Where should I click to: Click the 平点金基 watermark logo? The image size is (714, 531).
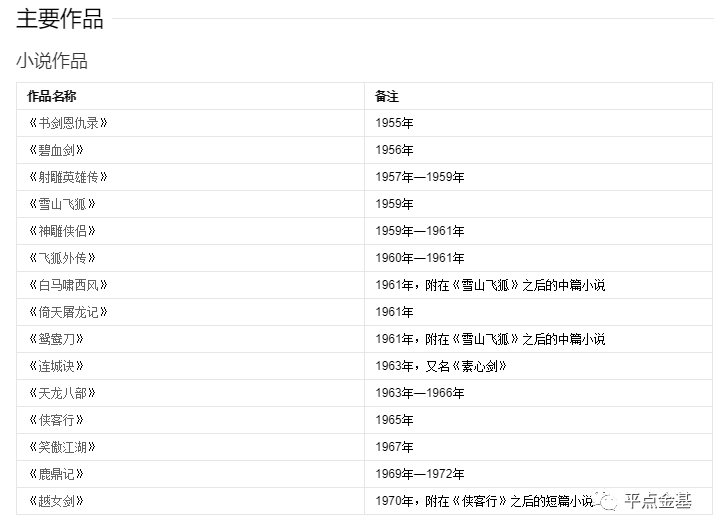coord(647,501)
